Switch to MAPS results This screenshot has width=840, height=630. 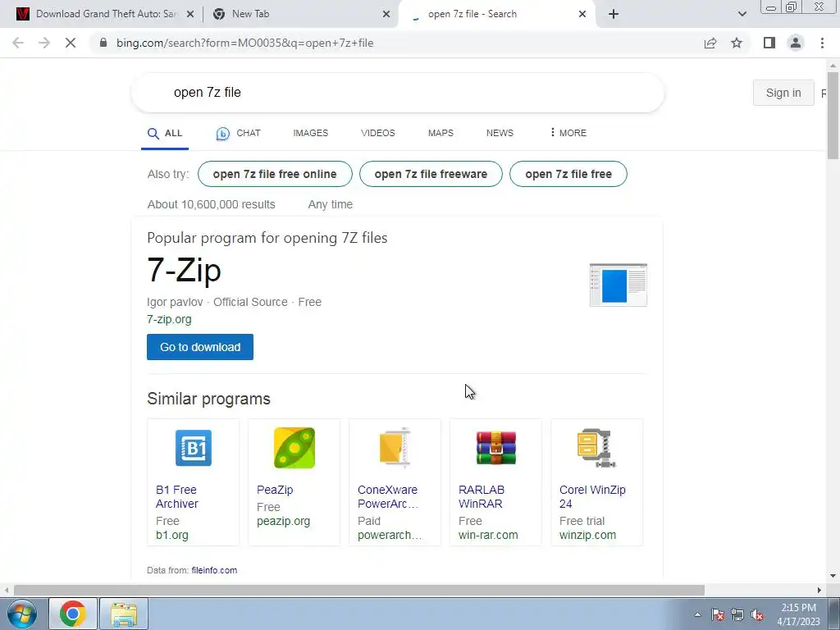tap(441, 133)
